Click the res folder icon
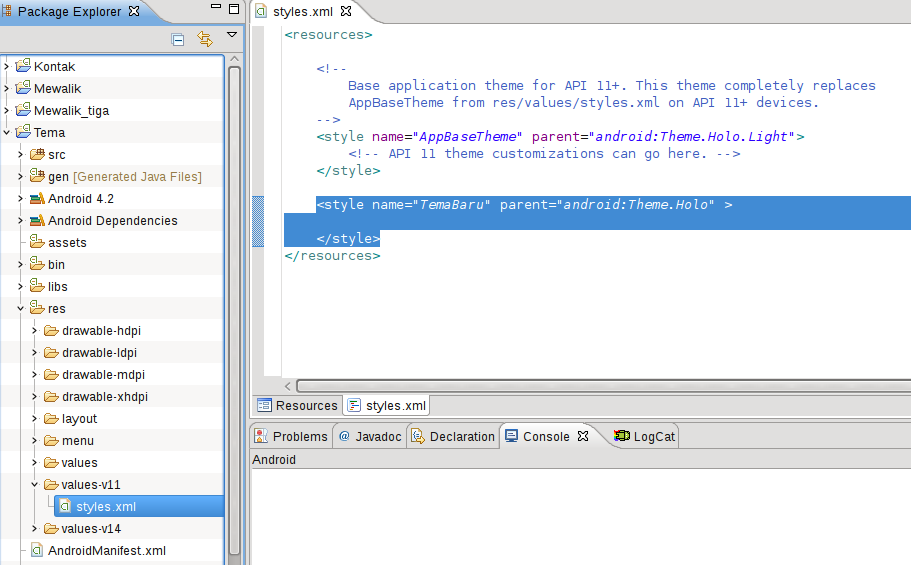Screen dimensions: 911x565 pyautogui.click(x=37, y=308)
